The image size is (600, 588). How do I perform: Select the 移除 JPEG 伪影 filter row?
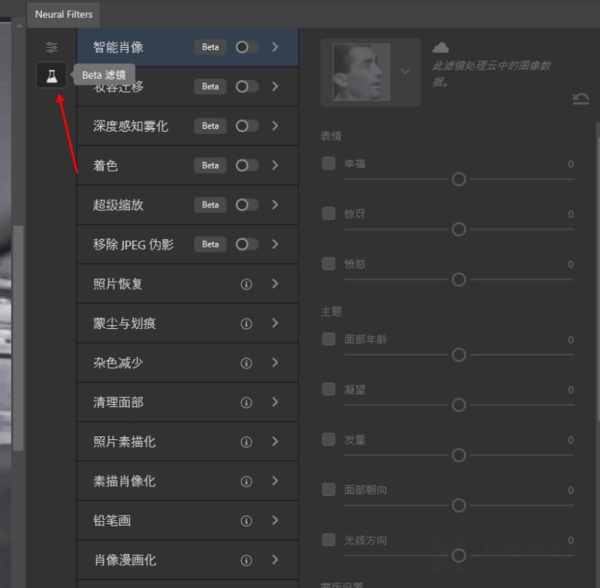188,244
